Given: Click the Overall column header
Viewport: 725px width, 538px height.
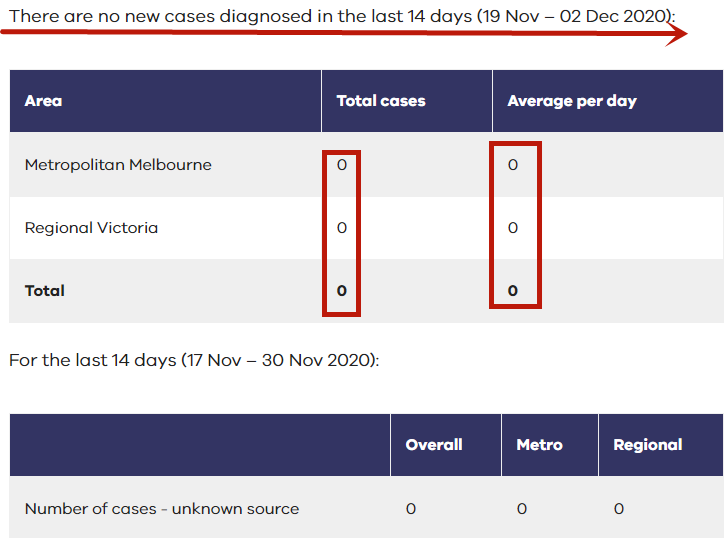Looking at the screenshot, I should [434, 445].
